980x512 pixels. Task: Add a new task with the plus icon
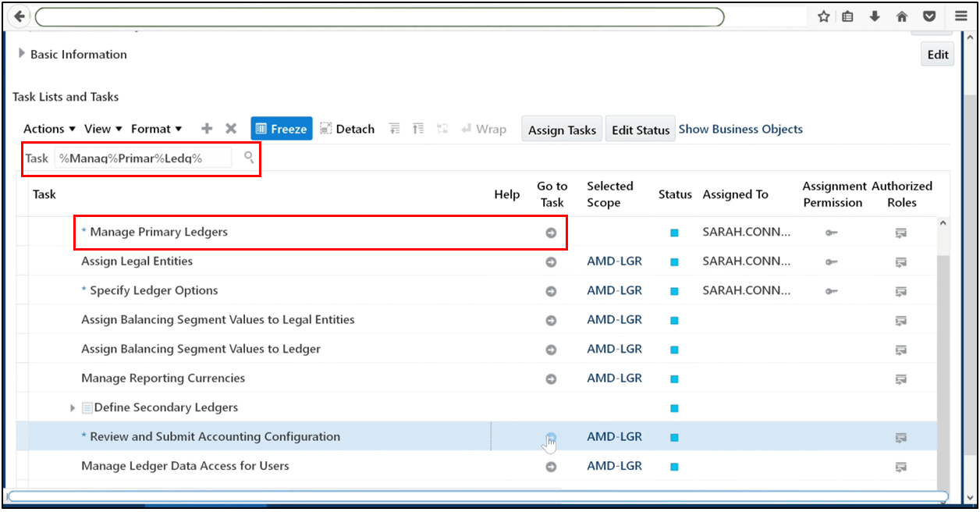pyautogui.click(x=206, y=128)
